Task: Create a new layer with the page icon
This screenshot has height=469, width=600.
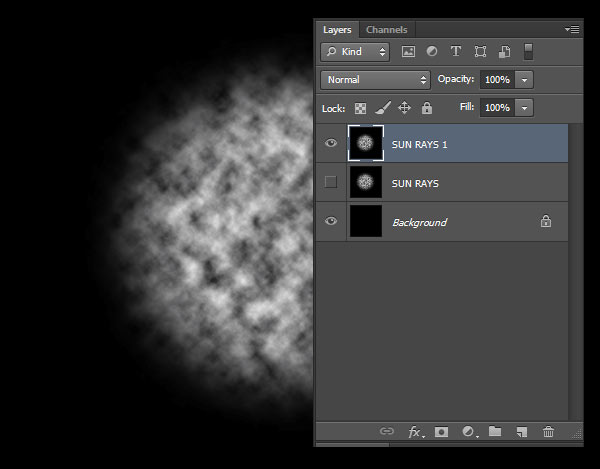Action: pos(521,432)
